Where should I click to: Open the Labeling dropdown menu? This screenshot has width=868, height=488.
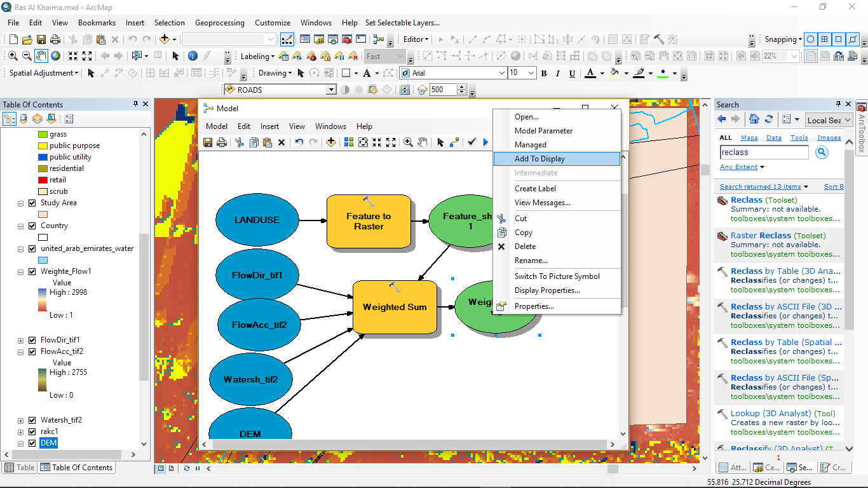[x=257, y=56]
